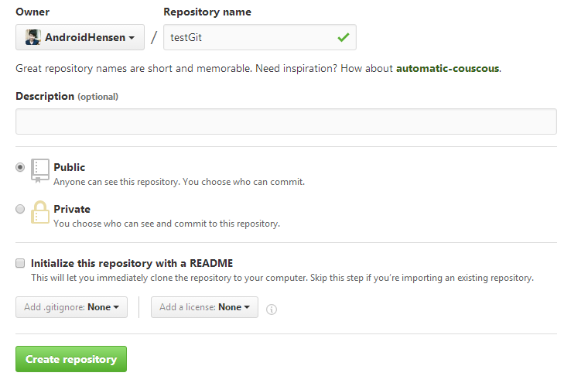Click the public repository book icon
The height and width of the screenshot is (383, 588).
click(39, 171)
